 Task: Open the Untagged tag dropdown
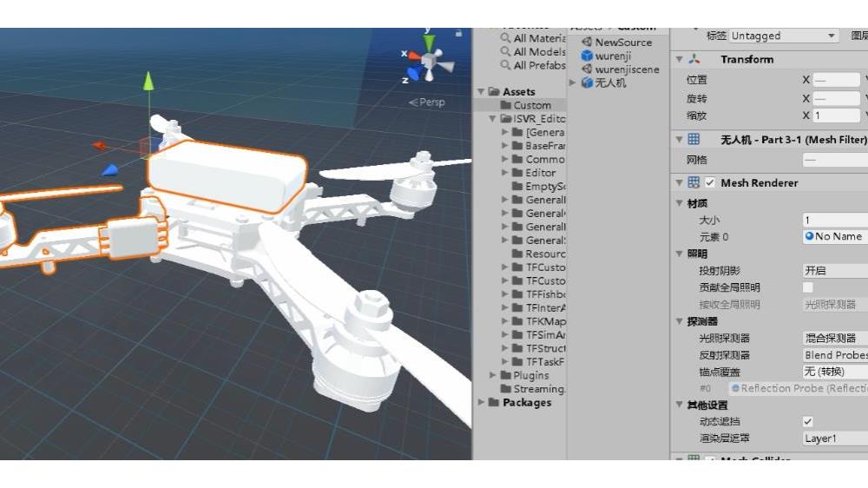[x=784, y=36]
